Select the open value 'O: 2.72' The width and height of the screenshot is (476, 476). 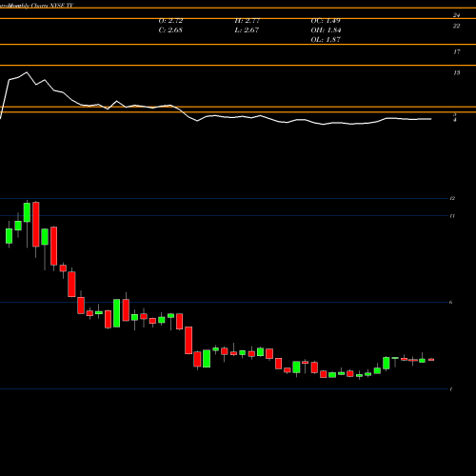click(170, 21)
